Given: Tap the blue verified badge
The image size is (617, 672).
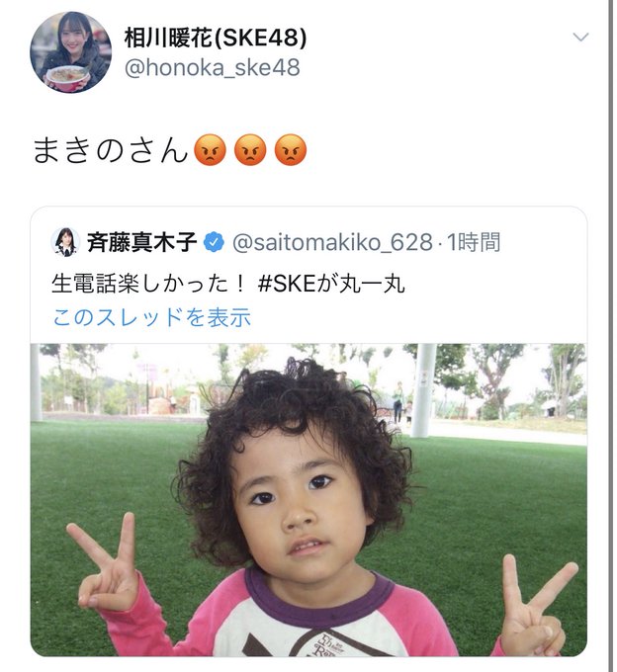Looking at the screenshot, I should [x=214, y=242].
